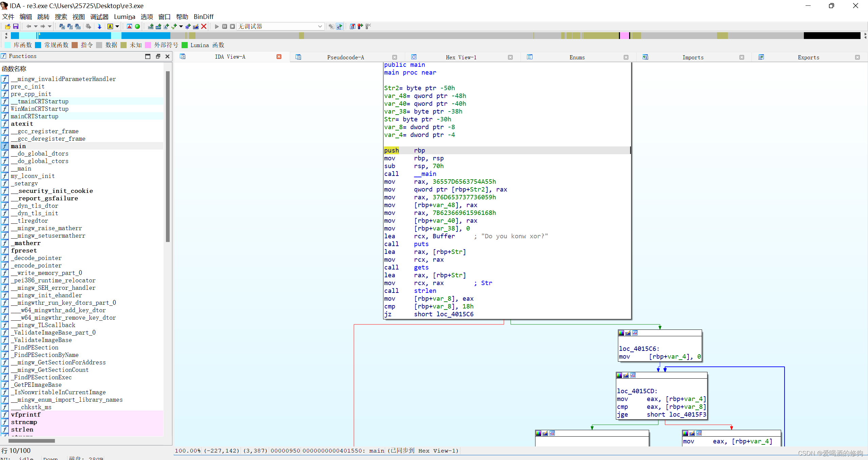Select strncmp in the functions list
The image size is (868, 460).
(x=24, y=422)
